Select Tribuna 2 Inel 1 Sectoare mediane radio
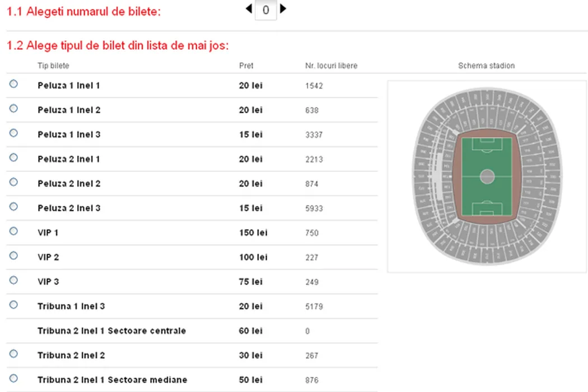Image resolution: width=588 pixels, height=392 pixels. pyautogui.click(x=13, y=378)
